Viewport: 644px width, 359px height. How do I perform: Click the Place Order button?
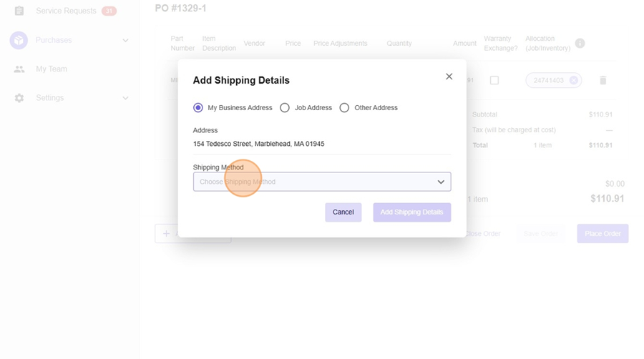tap(602, 234)
